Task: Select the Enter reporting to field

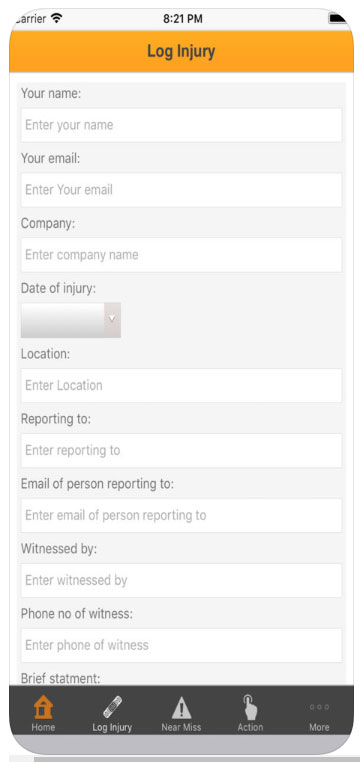Action: tap(181, 450)
